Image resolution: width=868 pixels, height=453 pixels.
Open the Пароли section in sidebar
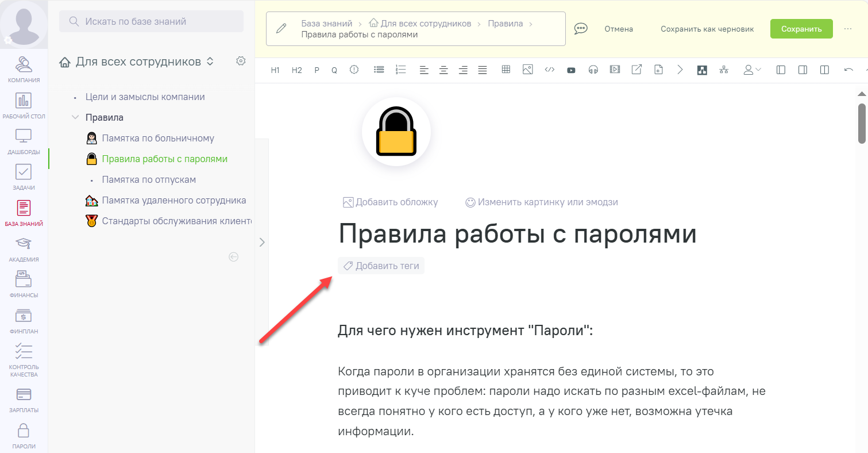point(24,434)
